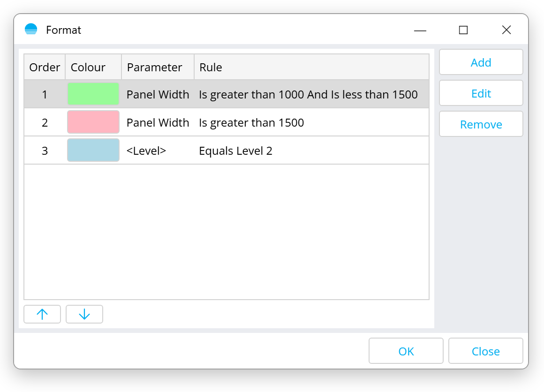Click order number 3 cell
Screen dimensions: 544x392
pos(45,151)
